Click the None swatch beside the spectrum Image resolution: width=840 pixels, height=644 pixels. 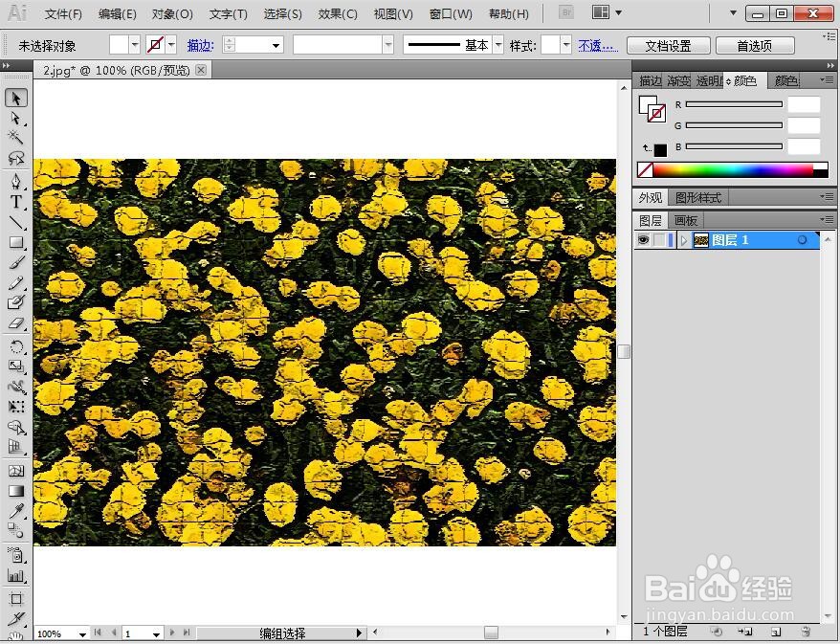(x=645, y=170)
